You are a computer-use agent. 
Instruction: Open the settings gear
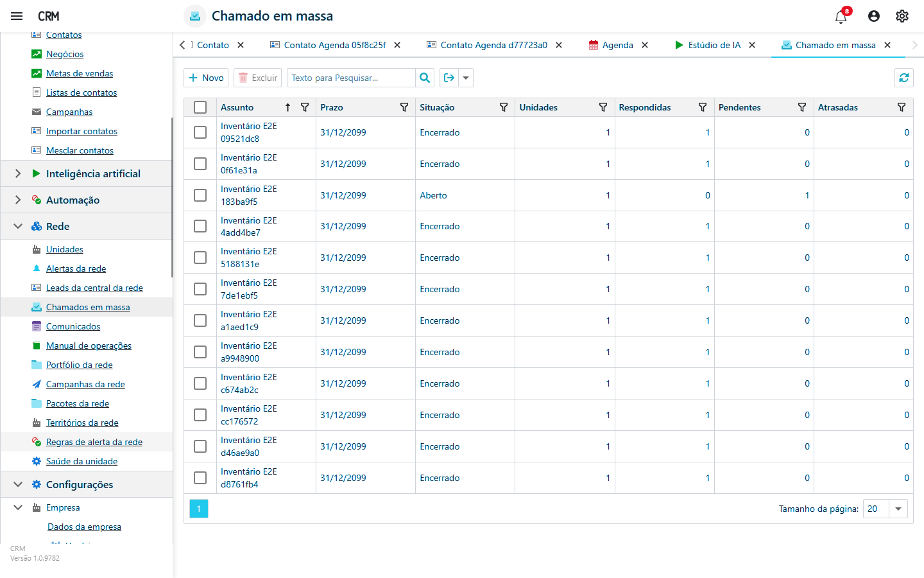coord(902,16)
